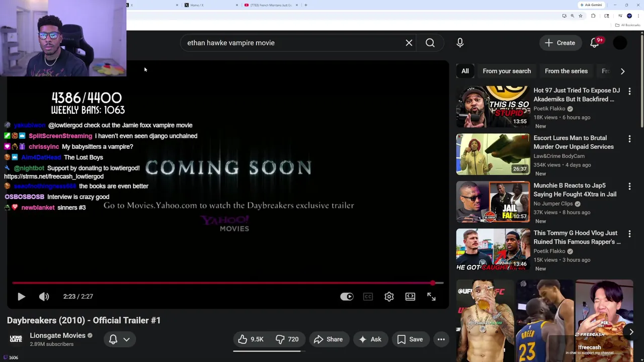Enter full screen mode
The image size is (644, 362).
(x=431, y=297)
